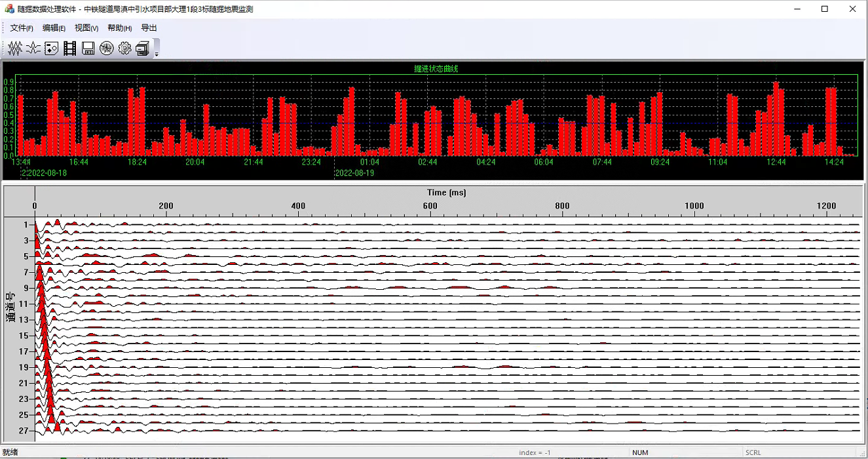Open the 文件(F) menu
The image size is (868, 459).
(x=22, y=28)
